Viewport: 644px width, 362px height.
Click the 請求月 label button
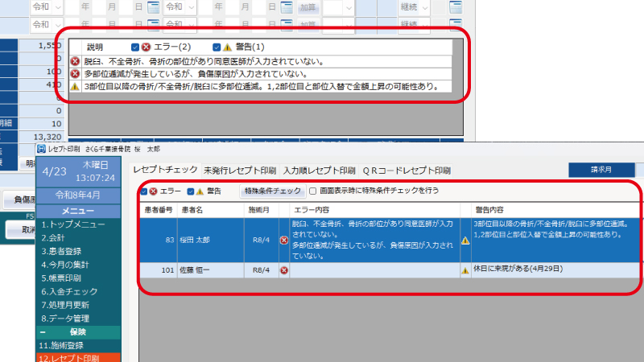[601, 170]
